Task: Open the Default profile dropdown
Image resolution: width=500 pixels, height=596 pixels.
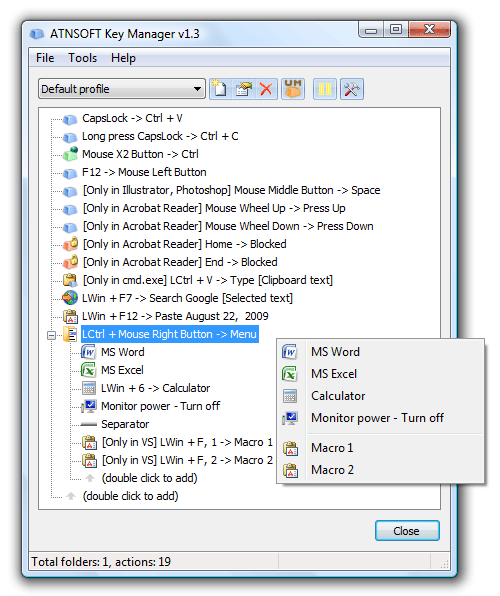Action: pyautogui.click(x=122, y=89)
